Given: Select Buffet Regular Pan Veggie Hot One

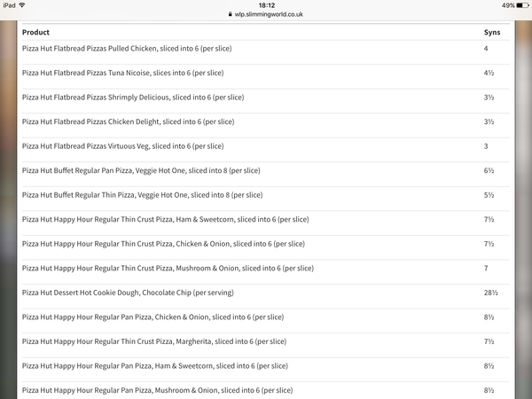Looking at the screenshot, I should 266,175.
